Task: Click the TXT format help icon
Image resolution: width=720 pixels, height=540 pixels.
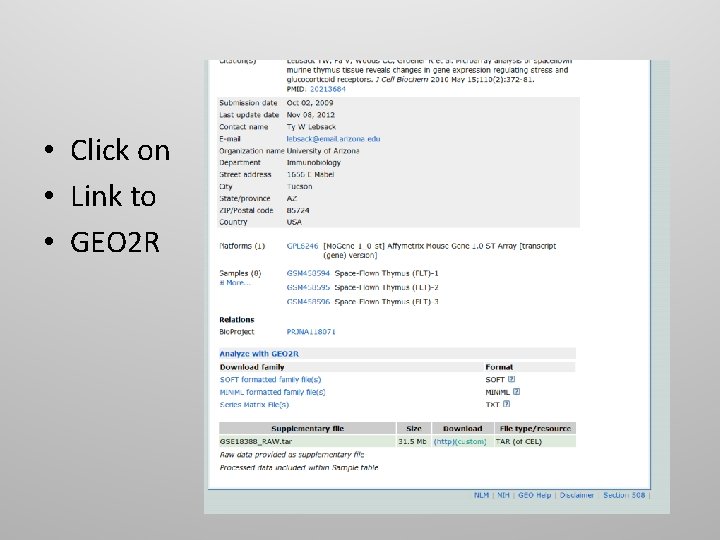Action: 506,404
